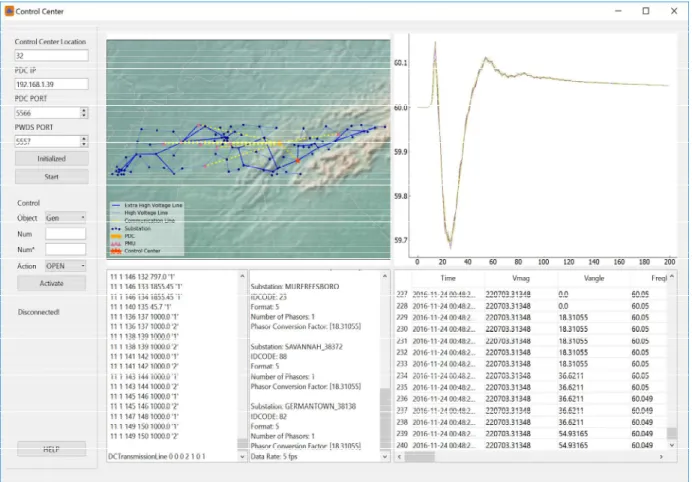Click the PDC IP address field

click(x=51, y=84)
